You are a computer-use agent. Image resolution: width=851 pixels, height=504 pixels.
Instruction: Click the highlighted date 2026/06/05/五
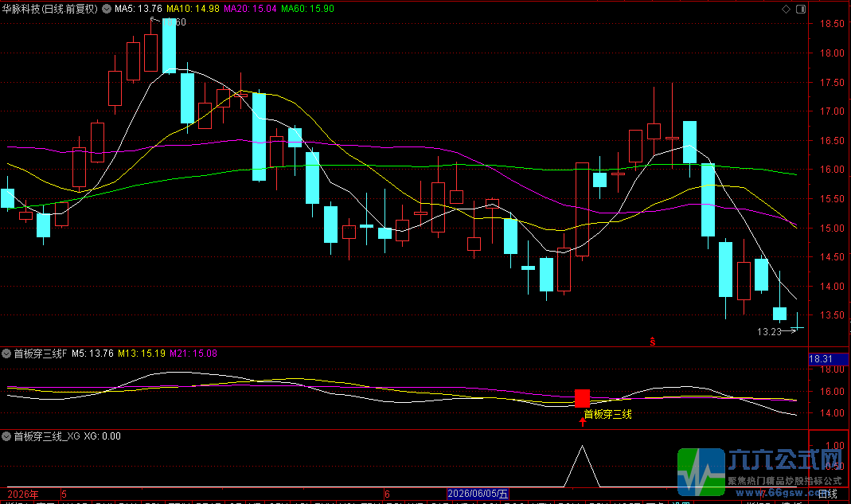[x=478, y=494]
